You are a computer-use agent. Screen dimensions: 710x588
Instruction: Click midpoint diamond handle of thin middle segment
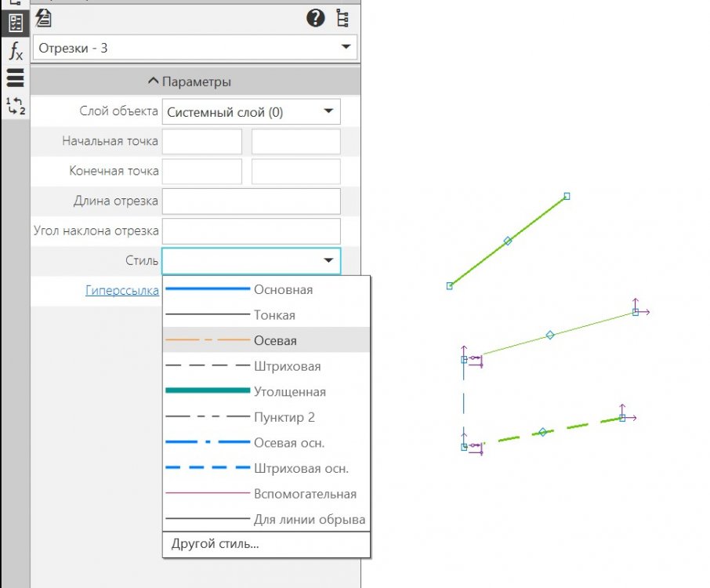(549, 336)
